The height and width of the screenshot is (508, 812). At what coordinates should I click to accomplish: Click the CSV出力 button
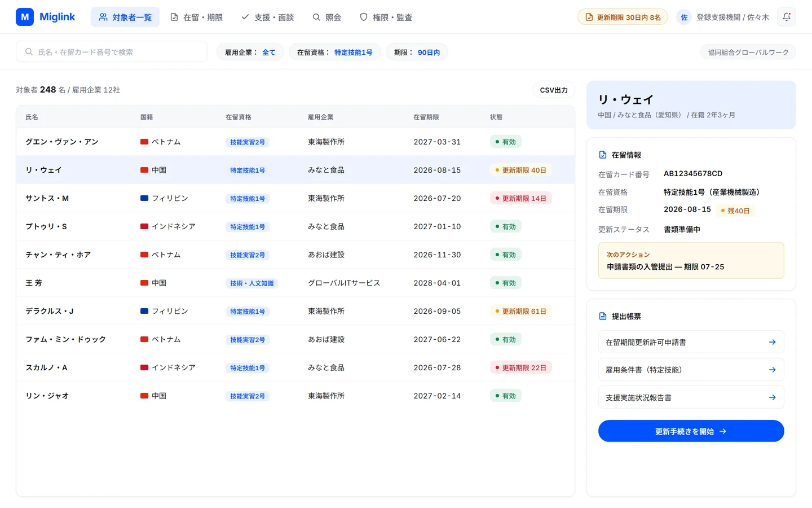[554, 90]
